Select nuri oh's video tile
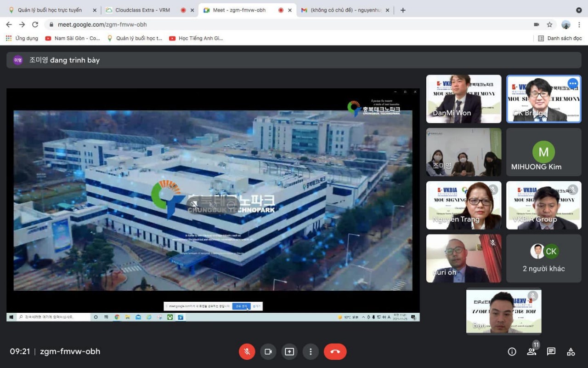The width and height of the screenshot is (588, 368). 464,259
